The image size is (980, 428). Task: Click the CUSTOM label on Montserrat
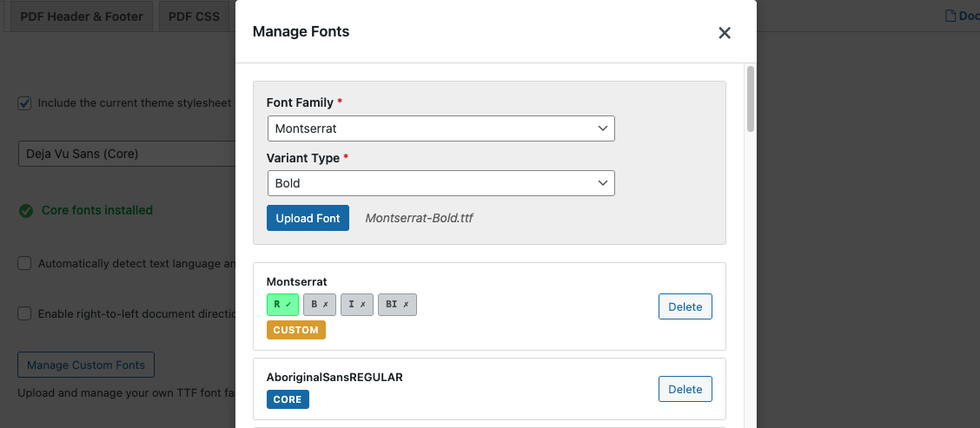tap(295, 330)
